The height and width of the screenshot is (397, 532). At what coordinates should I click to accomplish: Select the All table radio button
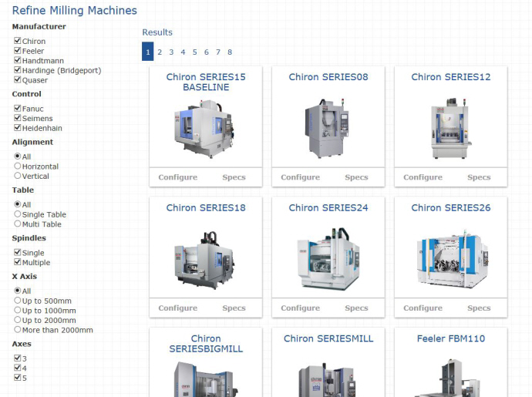coord(17,204)
